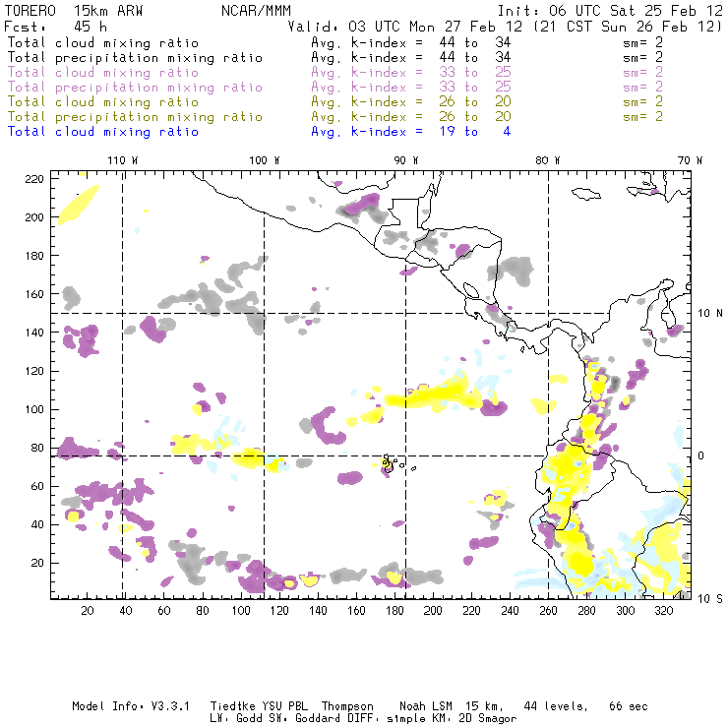Click '140' on the vertical axis
This screenshot has width=728, height=728.
34,333
